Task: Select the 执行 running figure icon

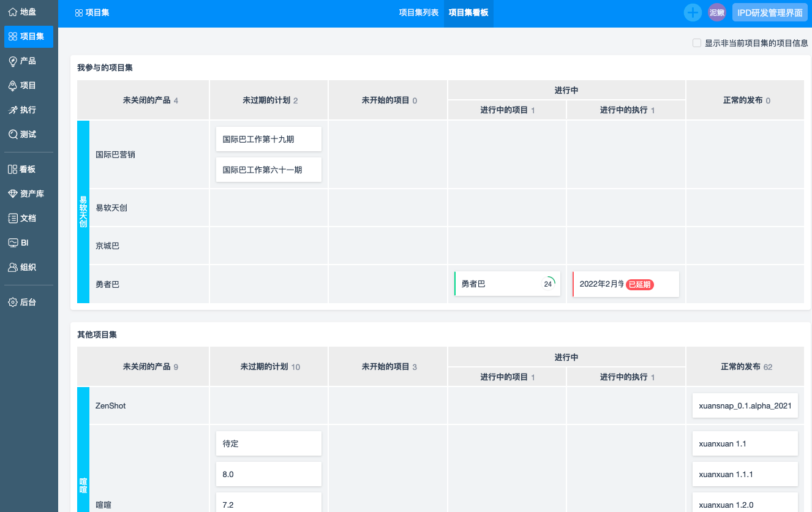Action: 13,110
